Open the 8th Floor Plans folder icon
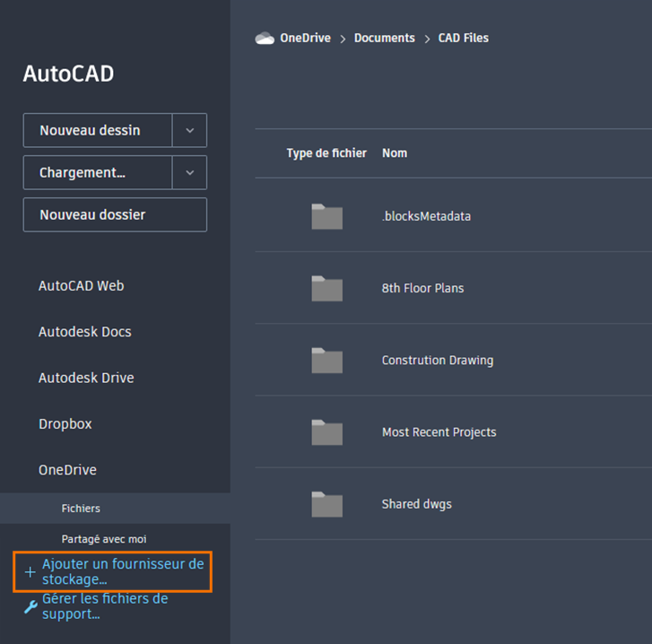This screenshot has height=644, width=652. click(x=326, y=288)
